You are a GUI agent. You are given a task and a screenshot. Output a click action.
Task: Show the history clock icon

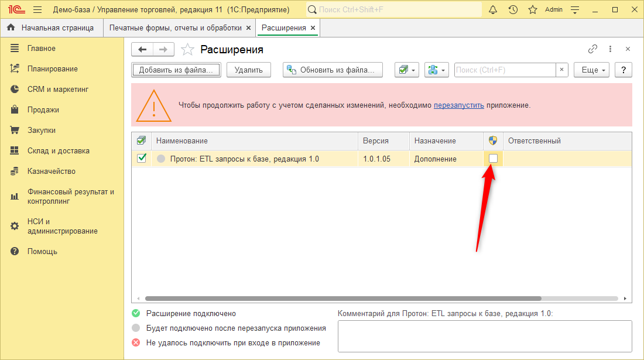[513, 9]
